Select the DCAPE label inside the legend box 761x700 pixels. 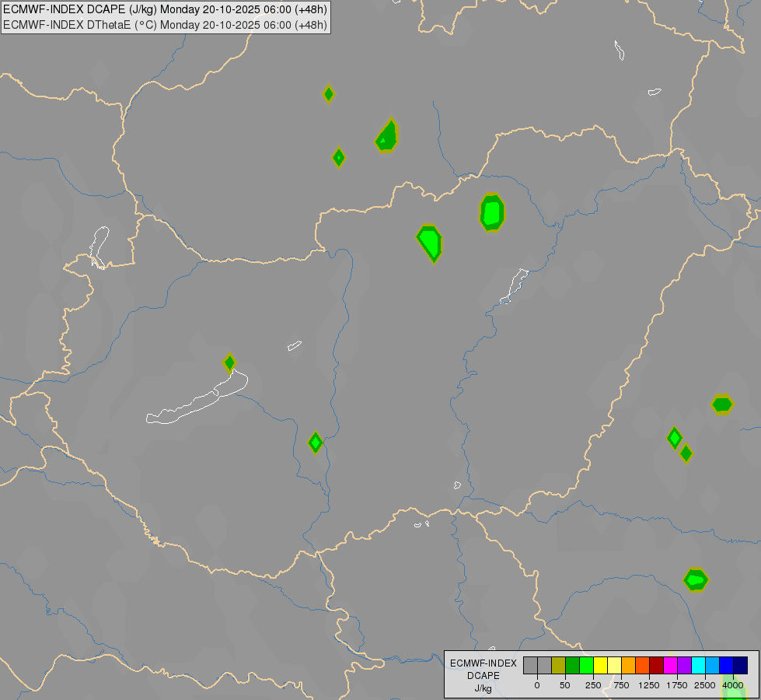pos(483,676)
